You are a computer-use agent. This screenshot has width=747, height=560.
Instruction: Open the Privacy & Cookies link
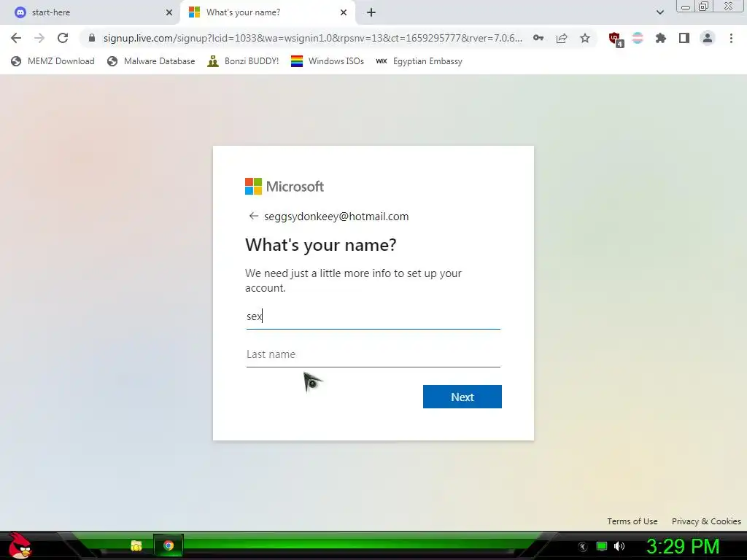coord(706,521)
